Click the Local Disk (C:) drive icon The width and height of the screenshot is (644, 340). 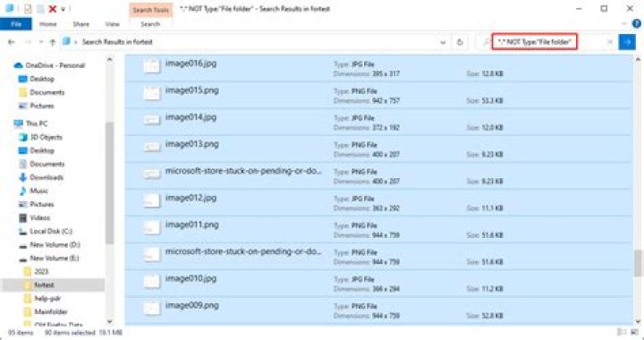click(23, 231)
